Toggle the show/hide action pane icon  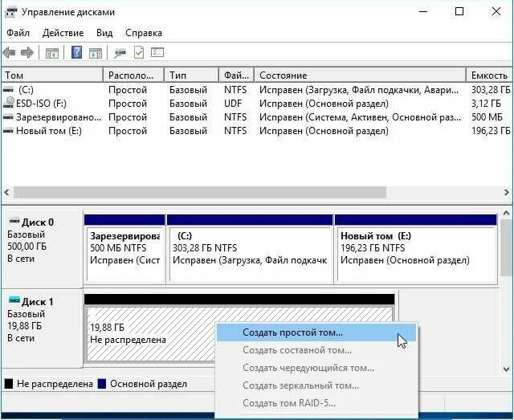click(96, 53)
